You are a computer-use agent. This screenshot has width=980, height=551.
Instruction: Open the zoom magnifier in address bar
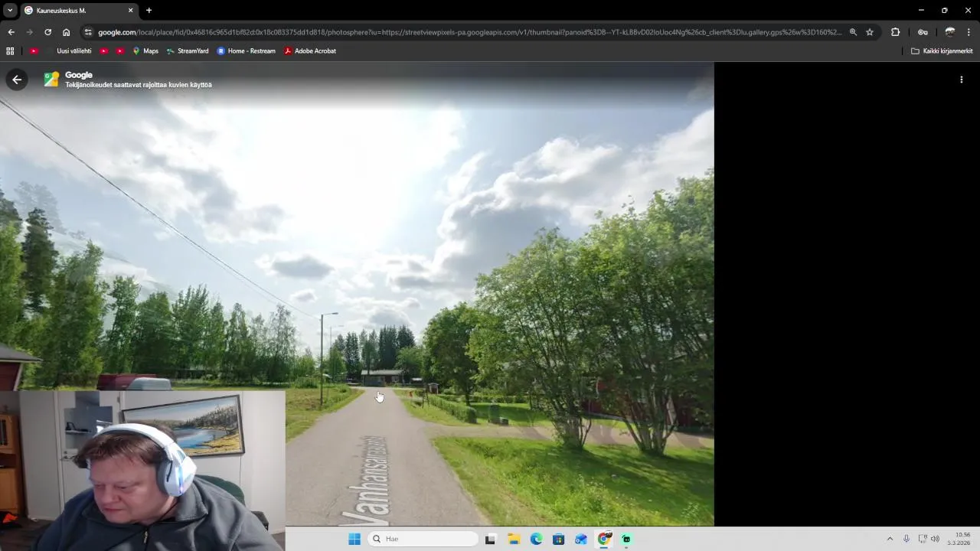[853, 32]
